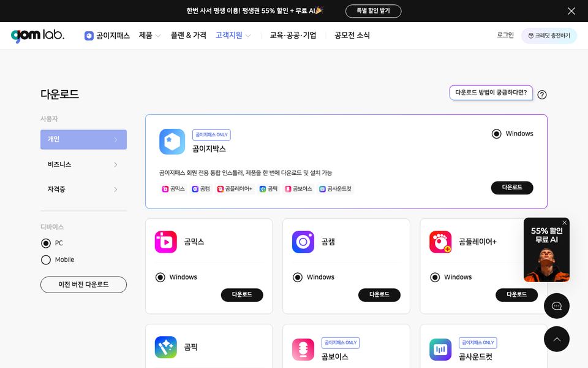Viewport: 588px width, 368px height.
Task: Open the 공모전 소식 menu item
Action: pyautogui.click(x=352, y=36)
